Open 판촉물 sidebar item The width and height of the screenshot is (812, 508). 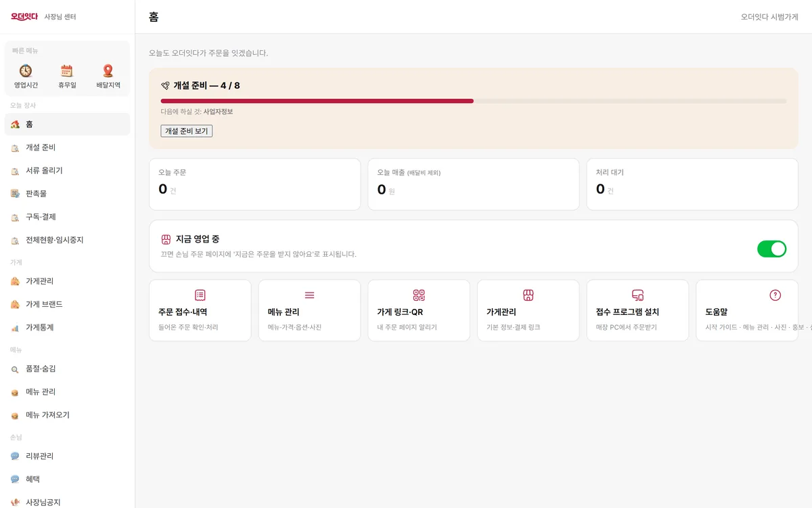[x=67, y=194]
